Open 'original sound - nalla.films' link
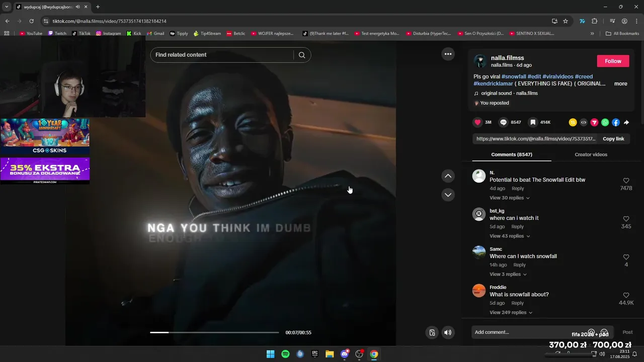The image size is (644, 362). [x=509, y=93]
